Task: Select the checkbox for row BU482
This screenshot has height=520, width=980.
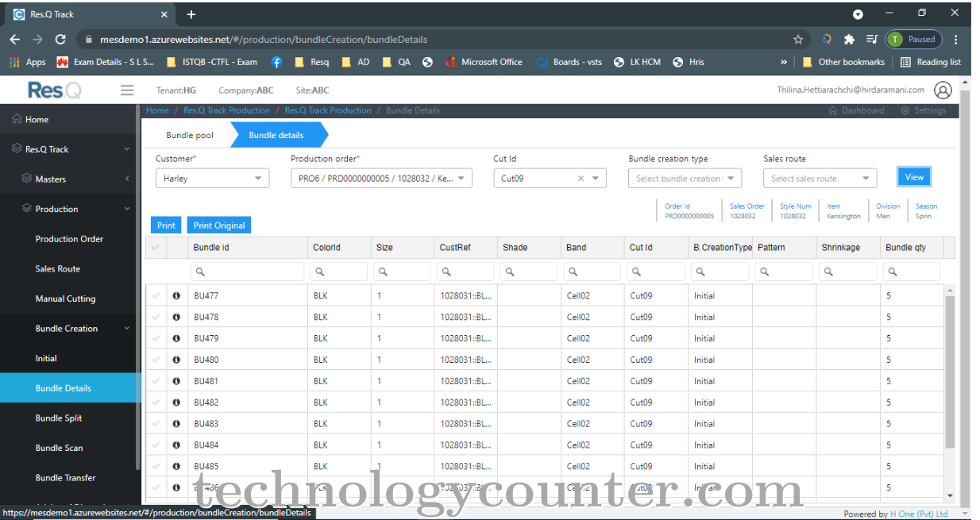Action: pos(156,403)
